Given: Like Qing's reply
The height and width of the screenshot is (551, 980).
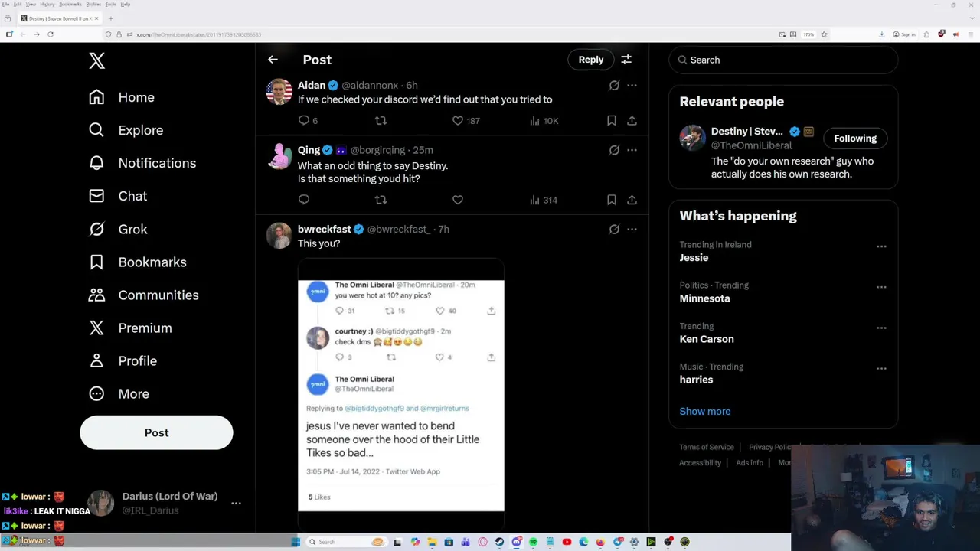Looking at the screenshot, I should pos(458,200).
